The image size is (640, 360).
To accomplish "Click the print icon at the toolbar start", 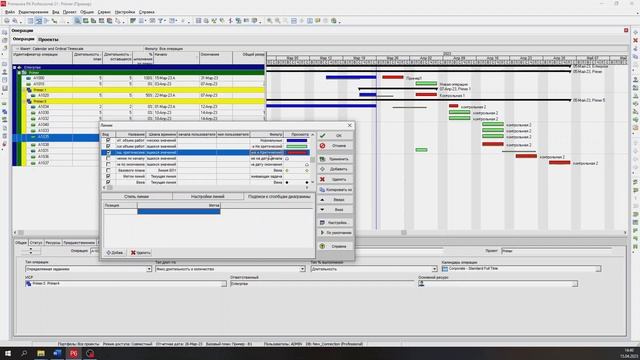I will 7,21.
